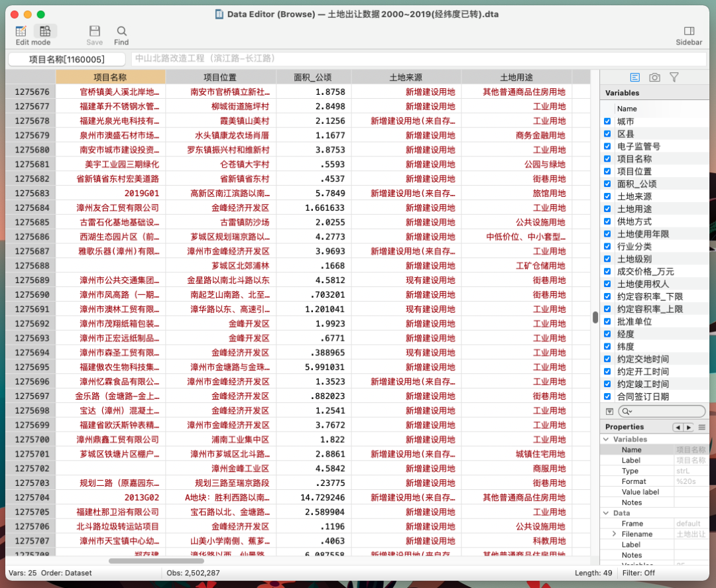Select the 项目位置 column header
This screenshot has width=716, height=588.
(220, 77)
